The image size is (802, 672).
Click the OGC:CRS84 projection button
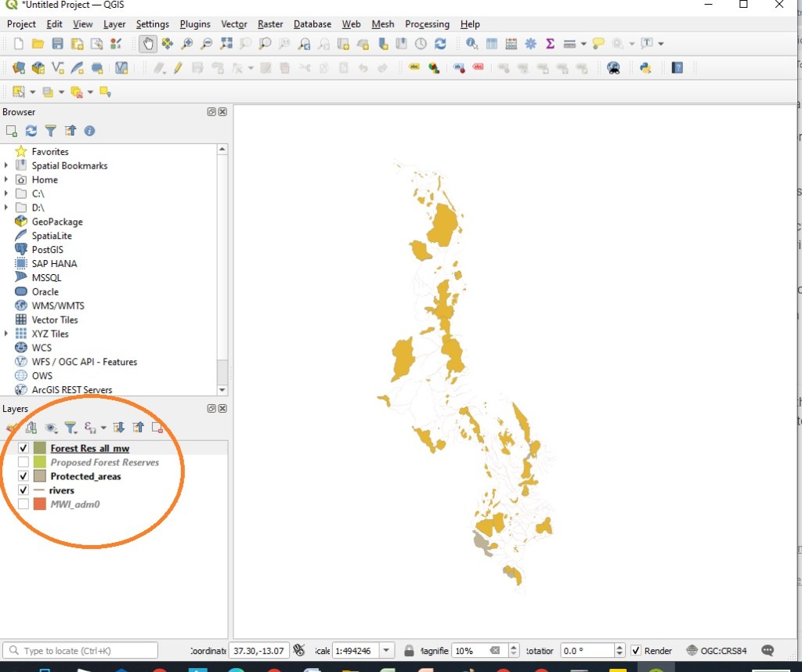pos(716,651)
